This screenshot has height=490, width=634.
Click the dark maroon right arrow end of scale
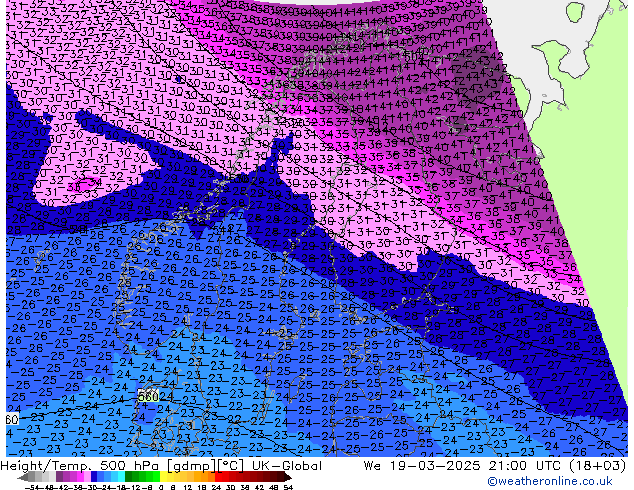287,478
